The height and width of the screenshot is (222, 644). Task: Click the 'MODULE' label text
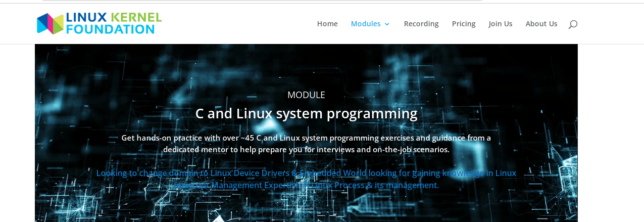[x=306, y=95]
